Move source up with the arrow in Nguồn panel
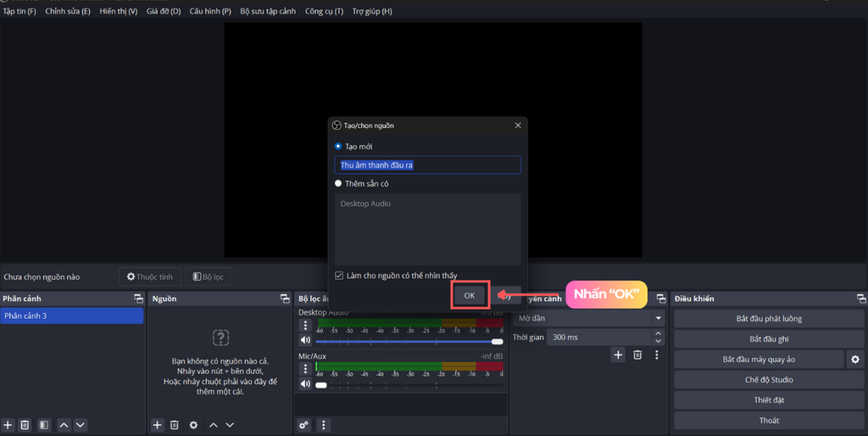The height and width of the screenshot is (436, 868). pyautogui.click(x=213, y=425)
